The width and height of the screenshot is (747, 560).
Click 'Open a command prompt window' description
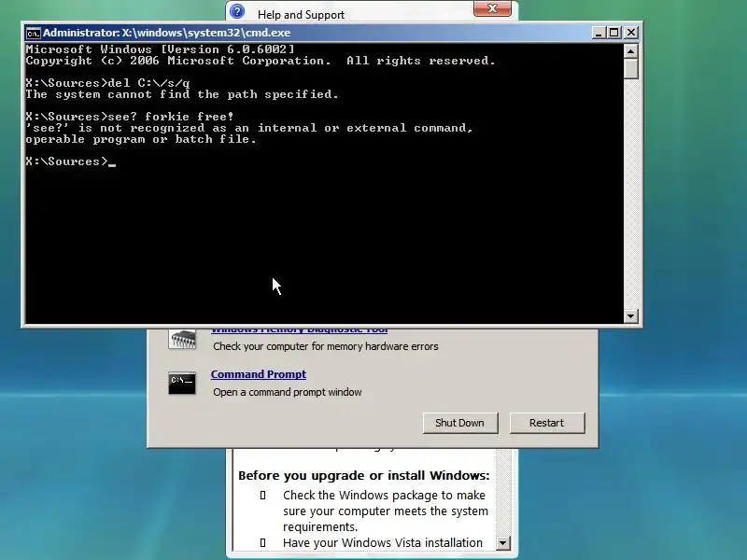288,392
